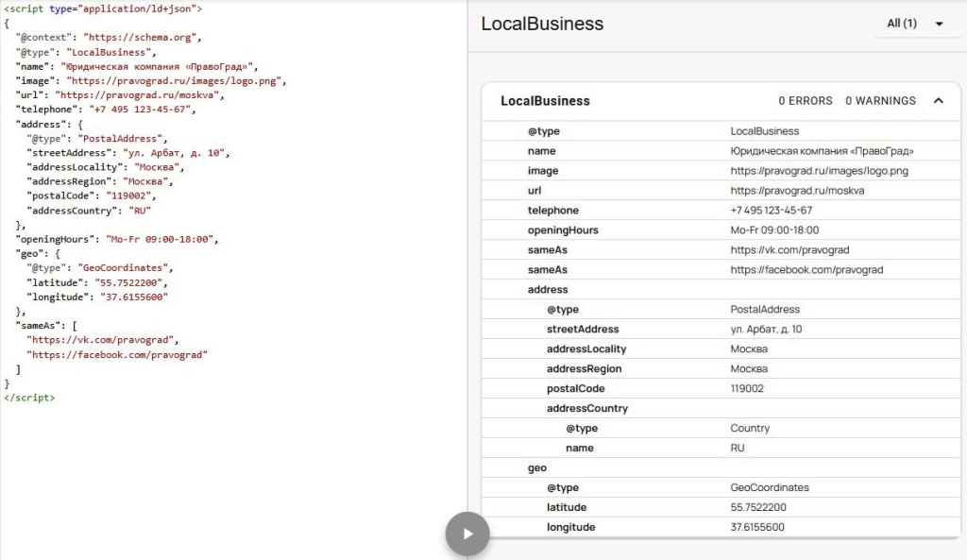The image size is (967, 560).
Task: Open the All (1) filter dropdown
Action: pos(914,24)
